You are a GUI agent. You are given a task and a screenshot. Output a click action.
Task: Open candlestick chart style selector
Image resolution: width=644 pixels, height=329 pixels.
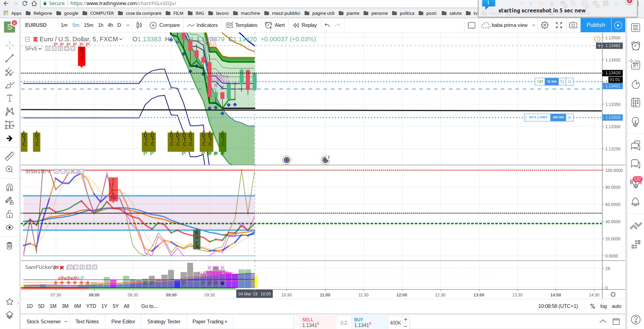click(x=139, y=25)
